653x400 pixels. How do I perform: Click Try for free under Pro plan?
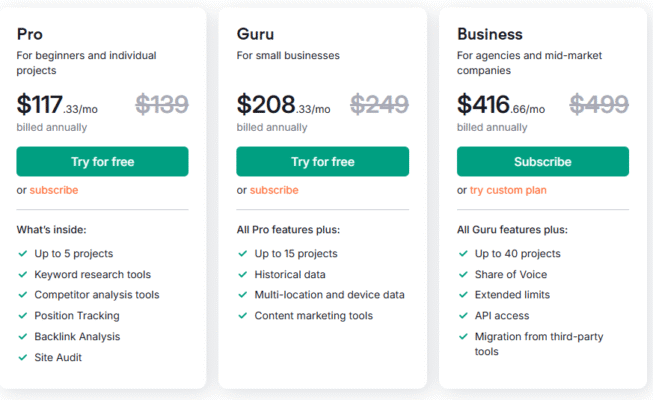[102, 161]
